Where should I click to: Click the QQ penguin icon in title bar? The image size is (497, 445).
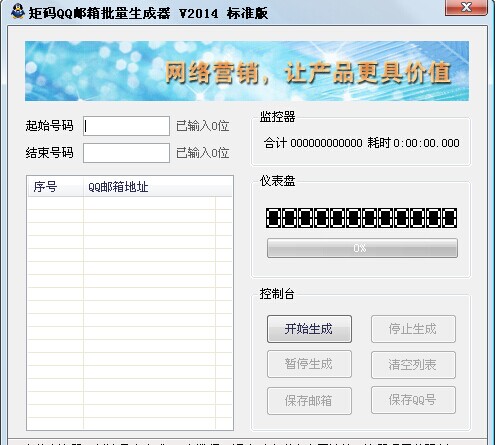coord(17,11)
